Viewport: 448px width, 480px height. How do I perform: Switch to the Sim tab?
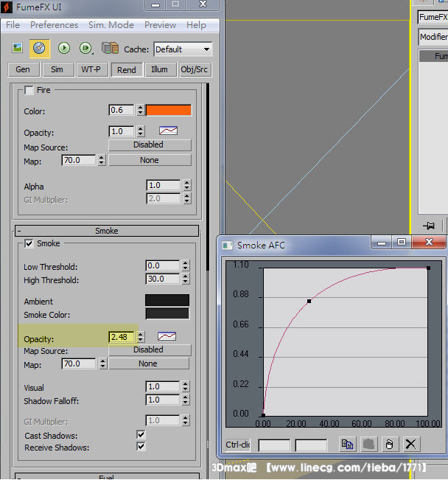[57, 70]
